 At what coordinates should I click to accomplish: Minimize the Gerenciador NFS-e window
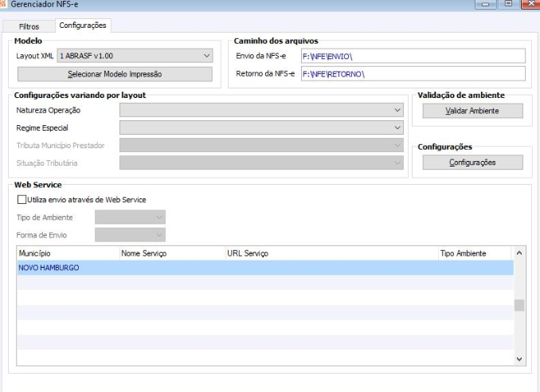pyautogui.click(x=486, y=4)
